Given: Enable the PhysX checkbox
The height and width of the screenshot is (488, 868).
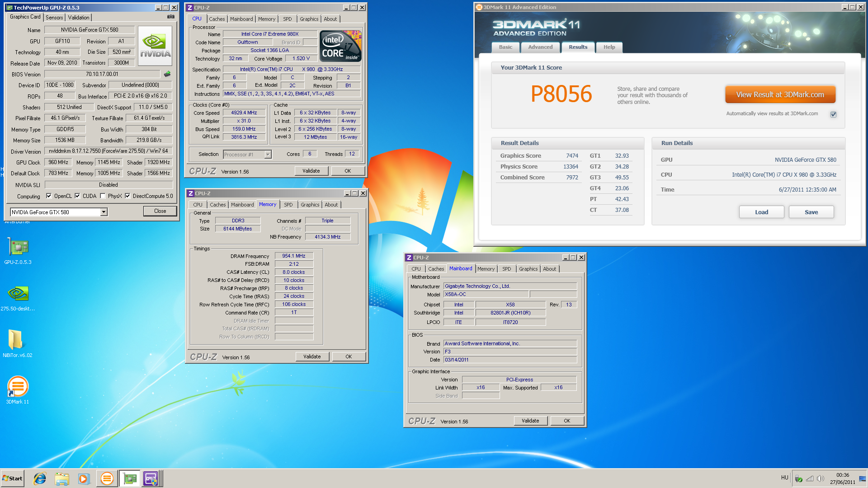Looking at the screenshot, I should 103,196.
